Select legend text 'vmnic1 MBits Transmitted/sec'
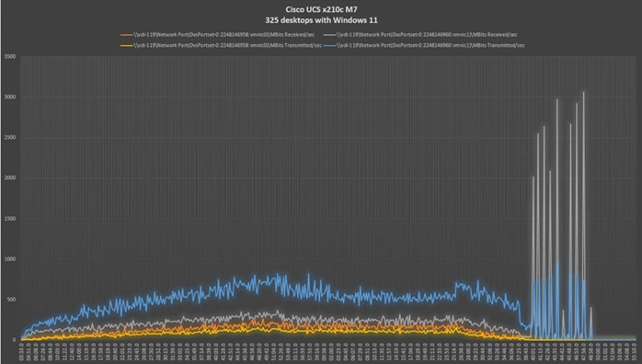 click(x=430, y=46)
